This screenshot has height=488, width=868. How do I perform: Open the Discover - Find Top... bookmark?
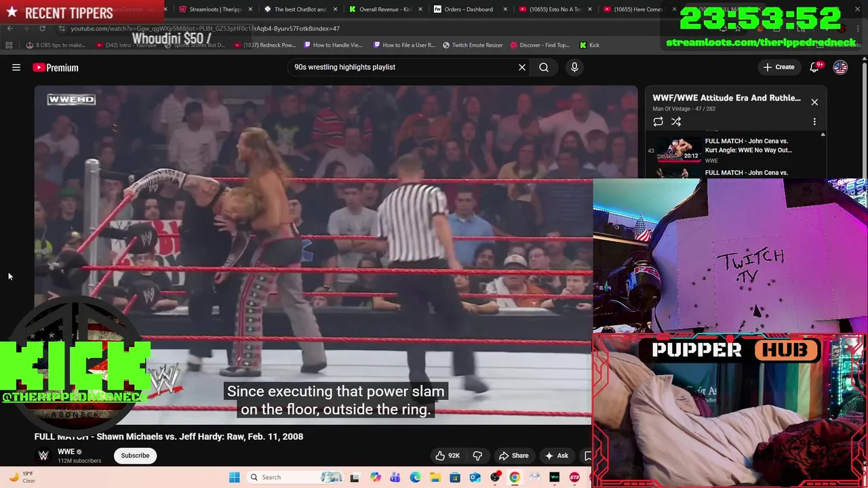pos(540,45)
